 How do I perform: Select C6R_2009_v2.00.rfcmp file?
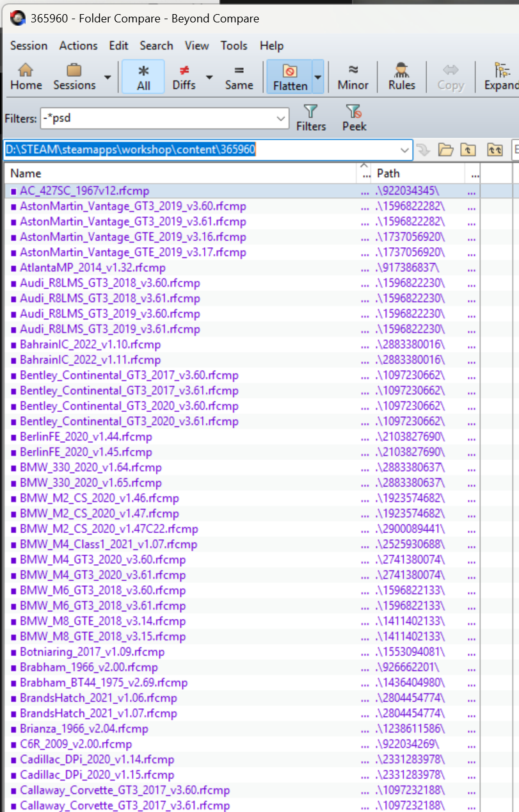76,744
